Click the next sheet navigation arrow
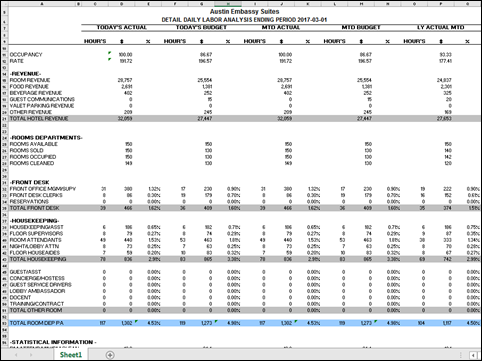 31,355
